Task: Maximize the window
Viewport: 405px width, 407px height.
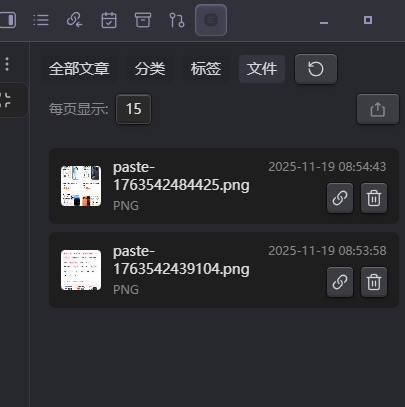Action: click(x=368, y=20)
